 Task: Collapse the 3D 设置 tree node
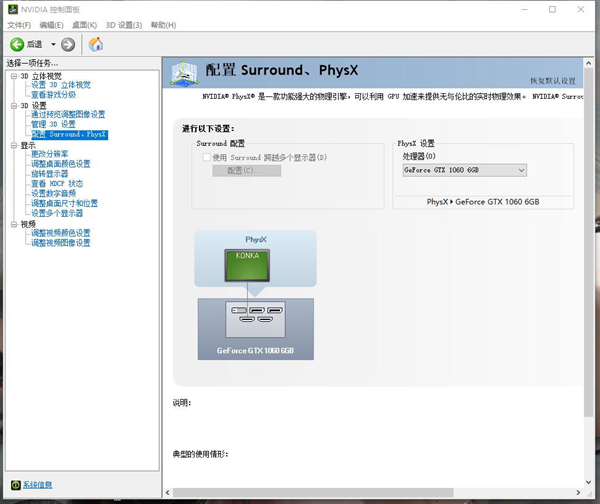click(14, 106)
